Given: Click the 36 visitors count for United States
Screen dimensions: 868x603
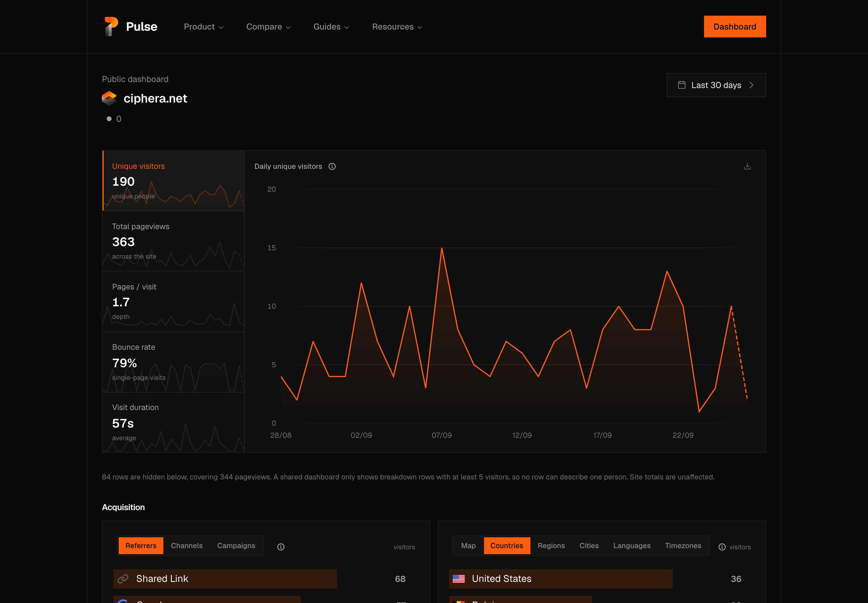Looking at the screenshot, I should pos(736,579).
